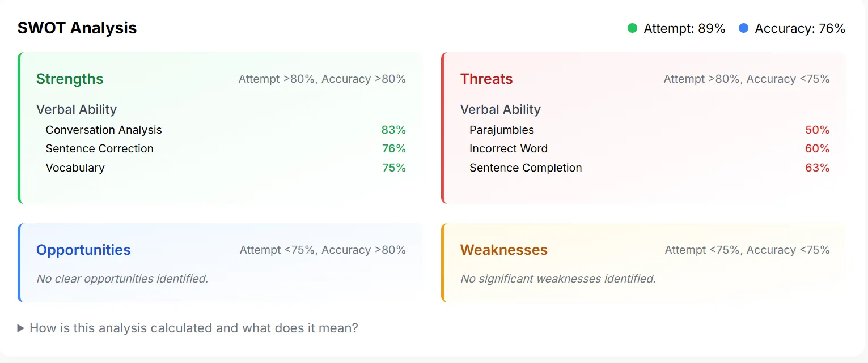The width and height of the screenshot is (868, 363).
Task: Click the 50% Parajumbles score
Action: pyautogui.click(x=818, y=130)
